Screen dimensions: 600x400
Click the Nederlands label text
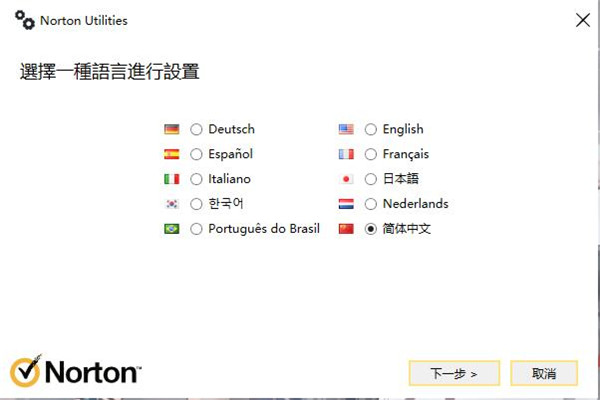tap(416, 204)
